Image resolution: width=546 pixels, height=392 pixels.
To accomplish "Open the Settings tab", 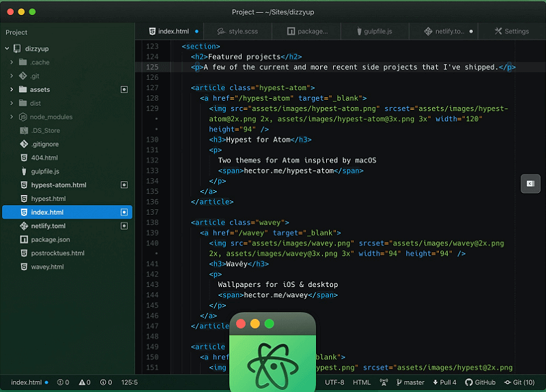I will coord(512,31).
